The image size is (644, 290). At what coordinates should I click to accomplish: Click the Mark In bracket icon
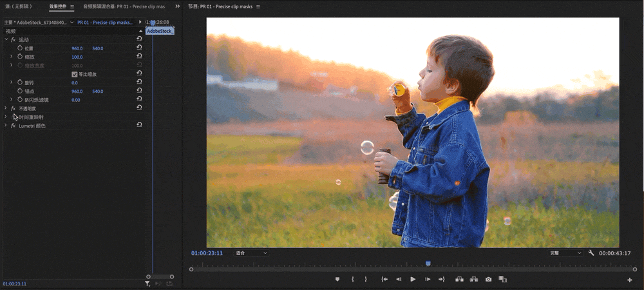coord(352,279)
